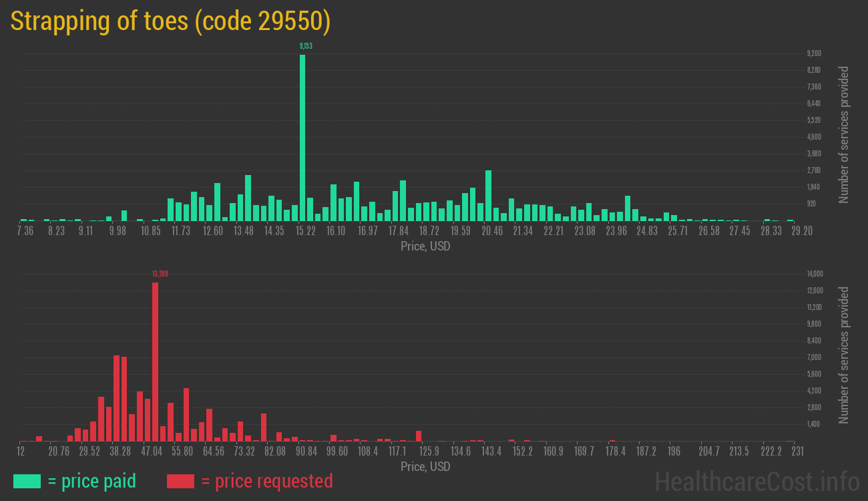Click the 13,288 value label above the red bar
868x501 pixels.
click(159, 274)
